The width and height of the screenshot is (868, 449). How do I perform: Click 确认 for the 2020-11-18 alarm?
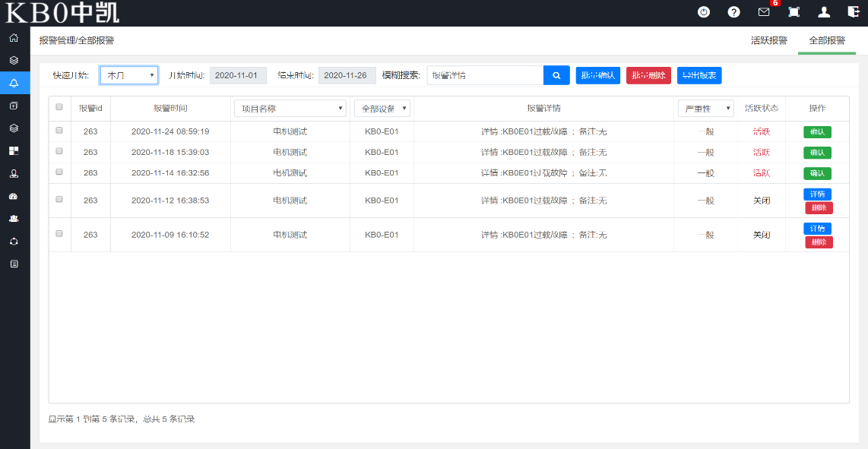point(817,153)
